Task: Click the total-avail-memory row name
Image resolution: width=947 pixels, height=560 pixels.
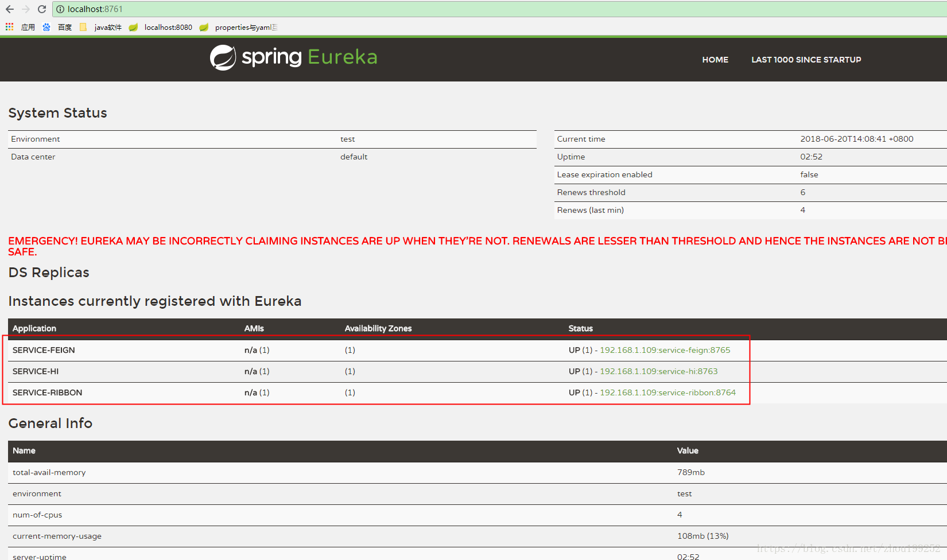Action: 49,472
